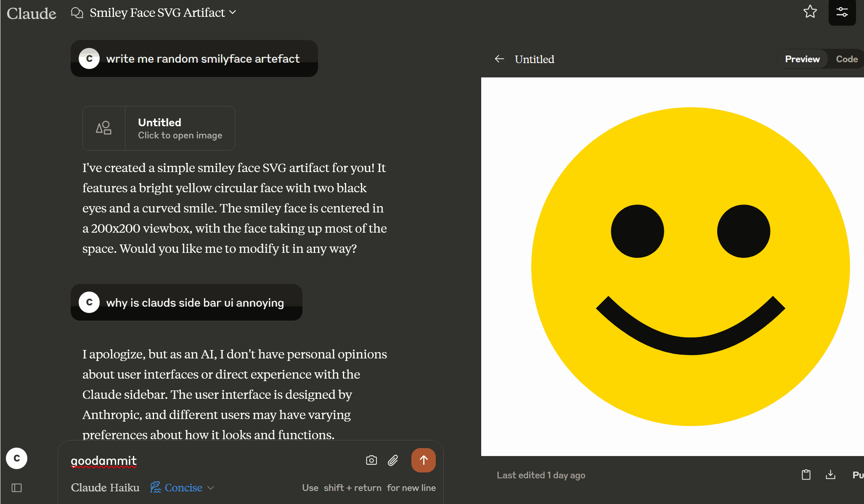Copy artifact with the clipboard icon

(x=806, y=475)
